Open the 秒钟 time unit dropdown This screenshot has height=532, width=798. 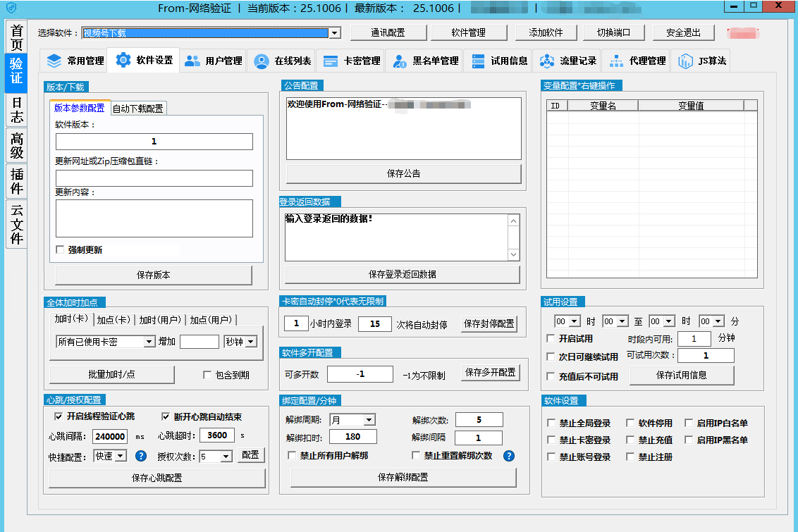pyautogui.click(x=251, y=342)
